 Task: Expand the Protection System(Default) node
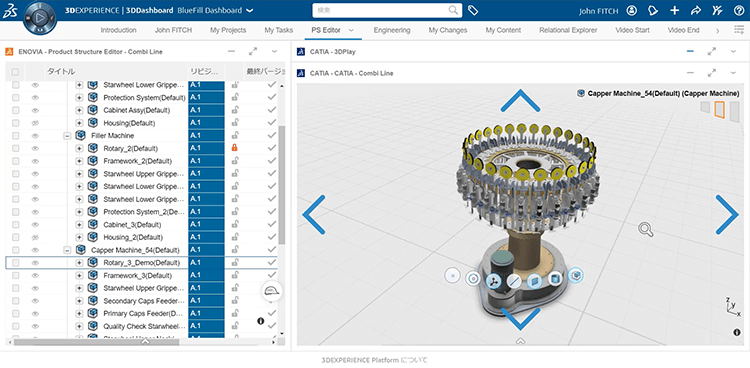click(79, 98)
